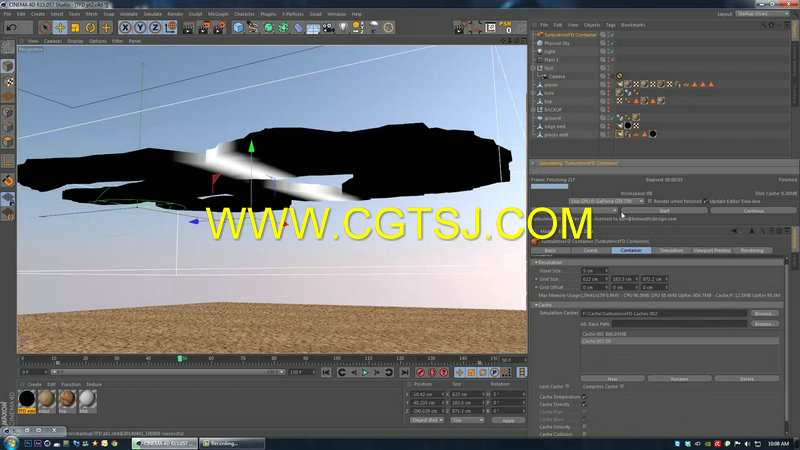Click the simulation Continue button
The height and width of the screenshot is (450, 800).
pos(753,211)
